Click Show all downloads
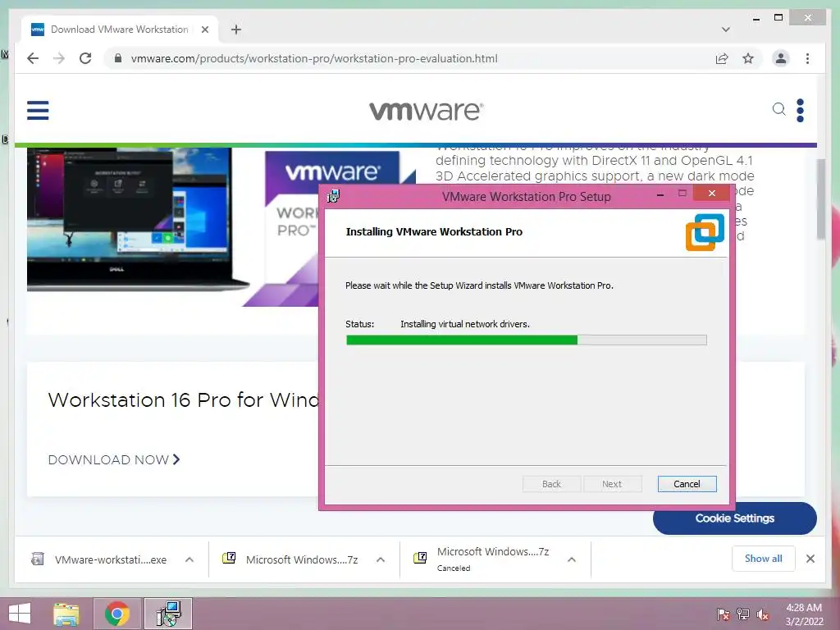This screenshot has height=630, width=840. (x=764, y=559)
